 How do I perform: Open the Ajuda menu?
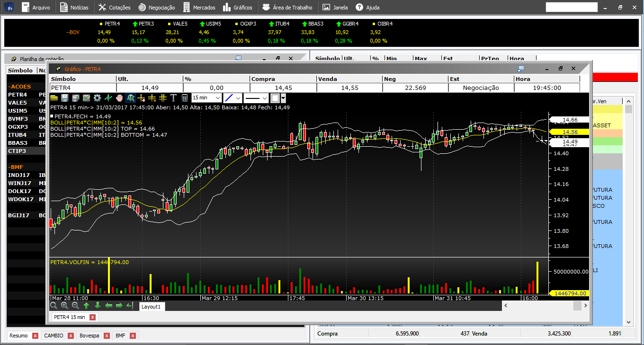pyautogui.click(x=367, y=8)
